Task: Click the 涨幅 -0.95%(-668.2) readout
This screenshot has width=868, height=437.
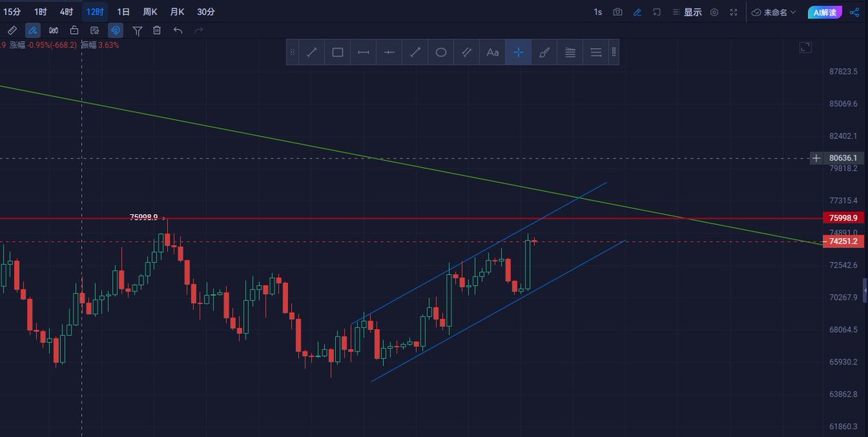Action: point(43,45)
